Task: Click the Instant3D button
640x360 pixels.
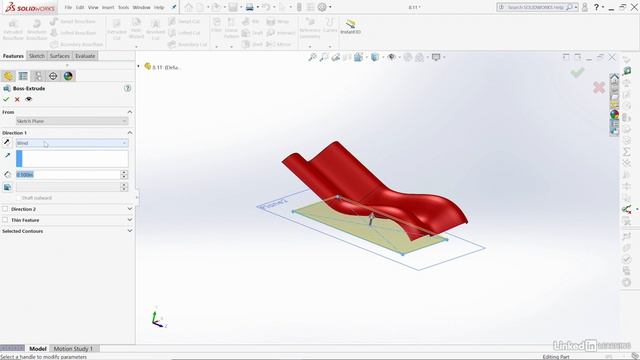Action: [350, 27]
